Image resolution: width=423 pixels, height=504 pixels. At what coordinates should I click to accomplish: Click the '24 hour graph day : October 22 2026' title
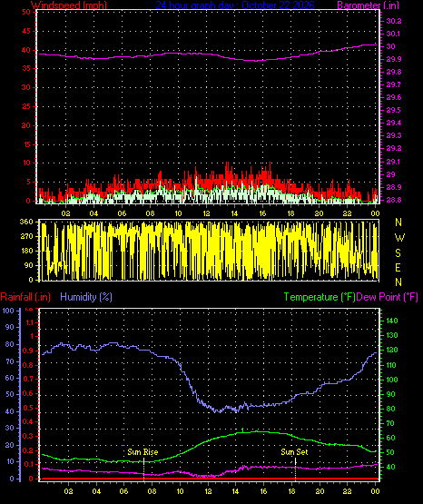point(235,5)
